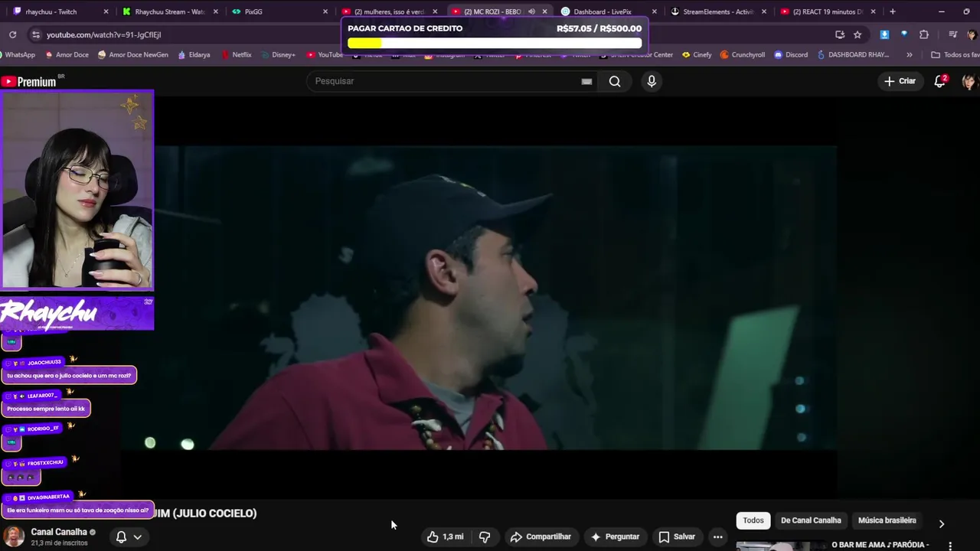Go to YouTube Premium home logo
Image resolution: width=980 pixels, height=551 pixels.
click(31, 81)
